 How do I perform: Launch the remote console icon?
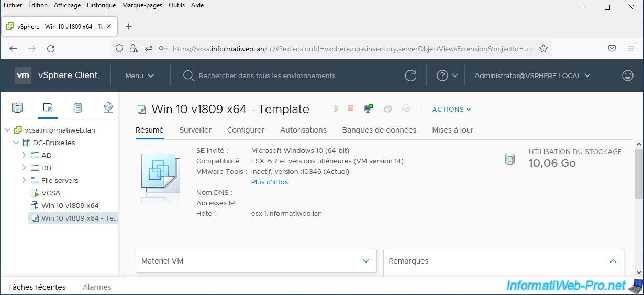[369, 108]
